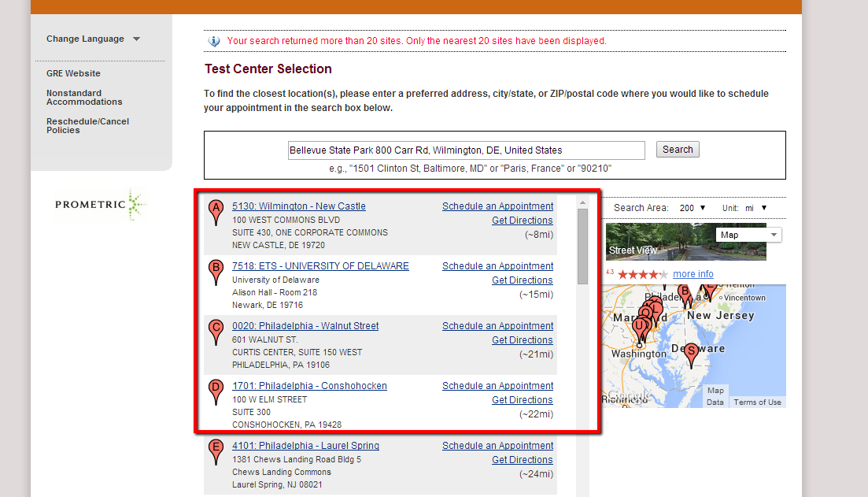868x497 pixels.
Task: Open Terms of Use on the map
Action: (757, 402)
